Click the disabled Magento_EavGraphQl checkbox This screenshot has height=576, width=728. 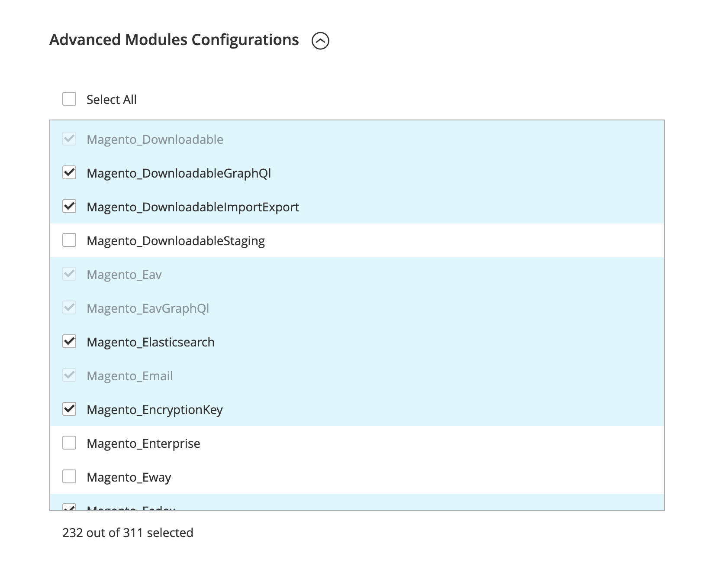pos(69,307)
